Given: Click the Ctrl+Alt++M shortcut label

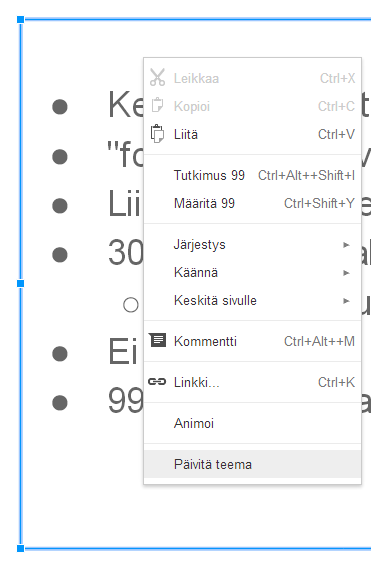Looking at the screenshot, I should (319, 341).
